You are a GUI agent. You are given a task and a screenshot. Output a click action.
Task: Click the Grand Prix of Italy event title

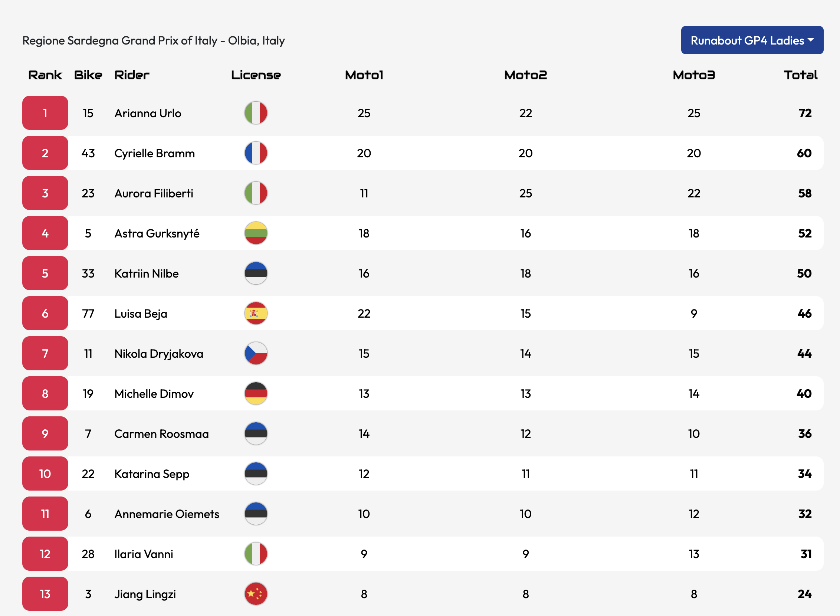point(153,40)
